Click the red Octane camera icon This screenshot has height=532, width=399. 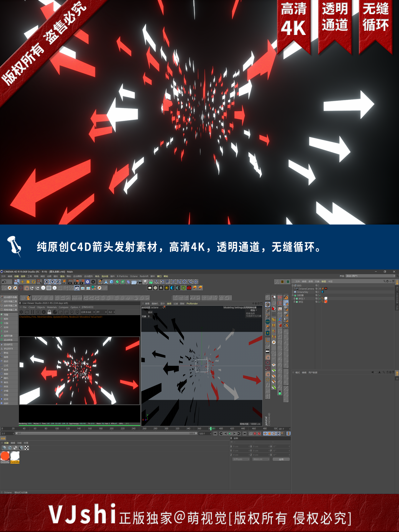pos(189,288)
